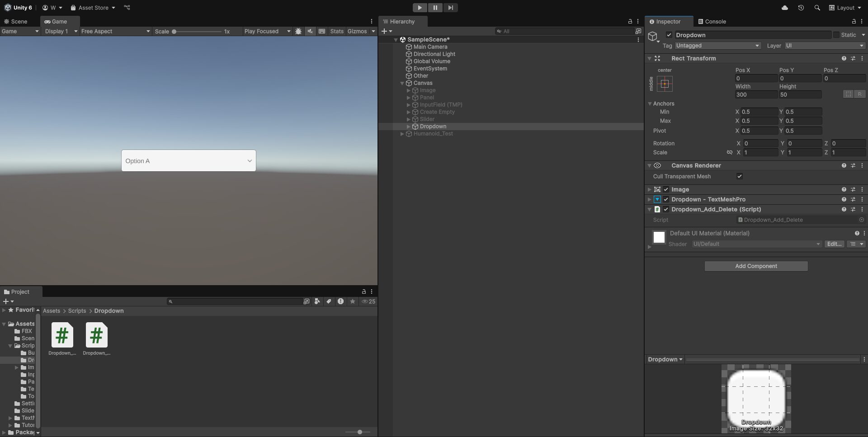Disable the Image component checkbox
The height and width of the screenshot is (437, 868).
pos(665,189)
